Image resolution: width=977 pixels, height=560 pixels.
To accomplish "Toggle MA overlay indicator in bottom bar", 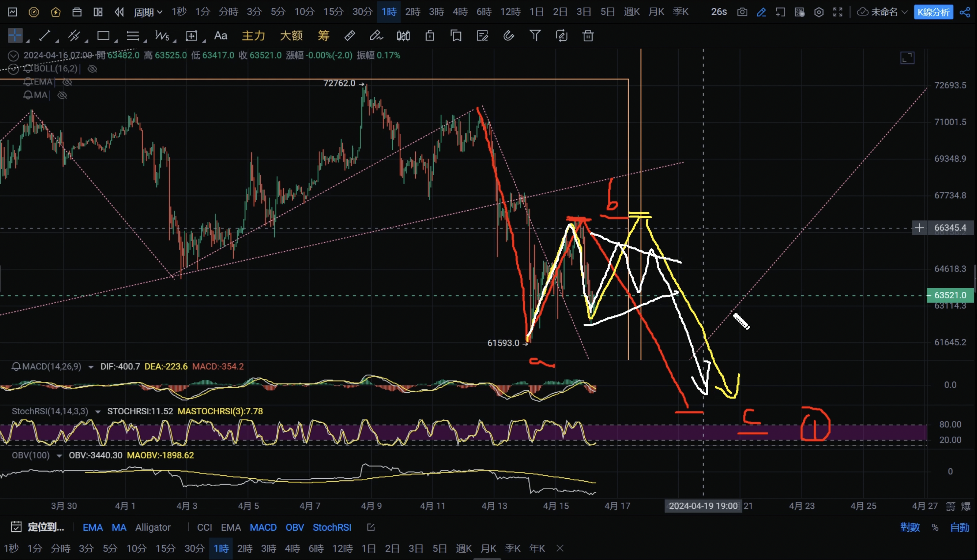I will pos(119,527).
